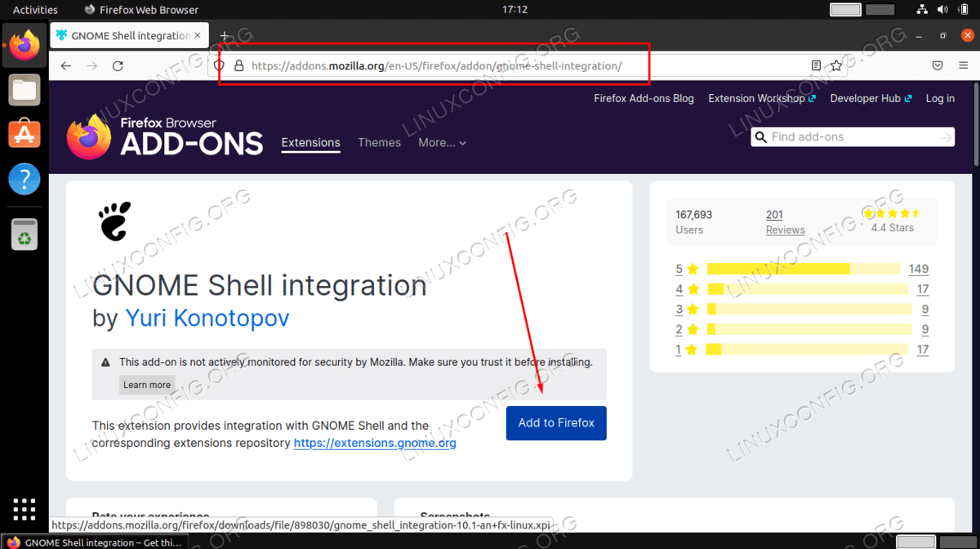Click the Add to Firefox button
This screenshot has width=980, height=549.
click(x=556, y=423)
